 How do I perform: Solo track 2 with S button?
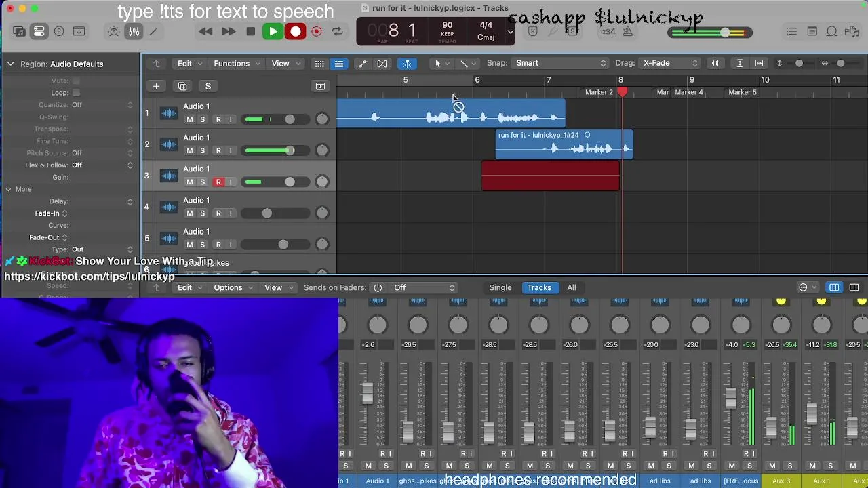tap(202, 150)
